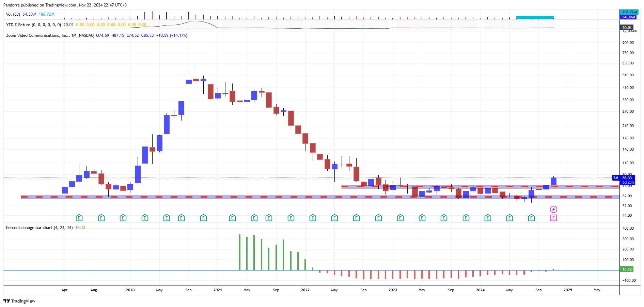Click the 20.01 YTD return scale label
This screenshot has height=307, width=644.
(x=627, y=28)
